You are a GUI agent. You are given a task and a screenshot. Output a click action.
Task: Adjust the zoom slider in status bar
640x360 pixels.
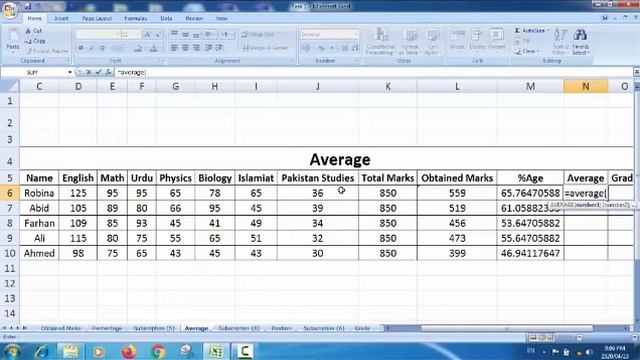[579, 337]
